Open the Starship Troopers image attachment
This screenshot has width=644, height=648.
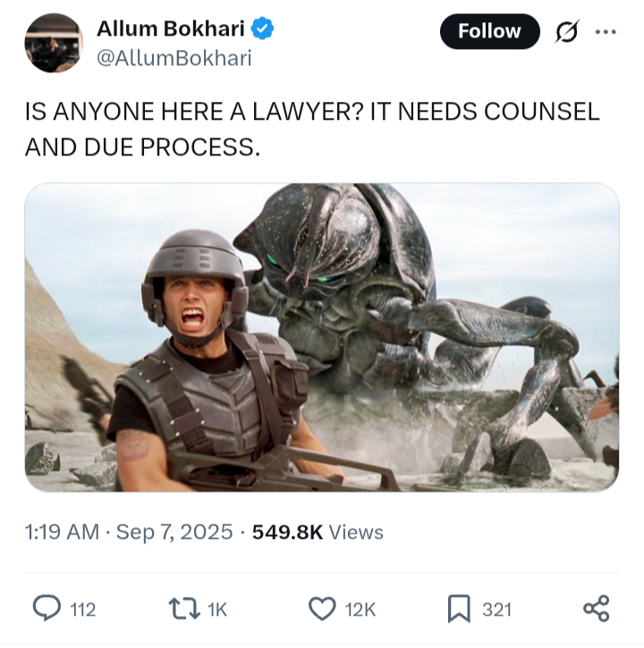point(322,337)
